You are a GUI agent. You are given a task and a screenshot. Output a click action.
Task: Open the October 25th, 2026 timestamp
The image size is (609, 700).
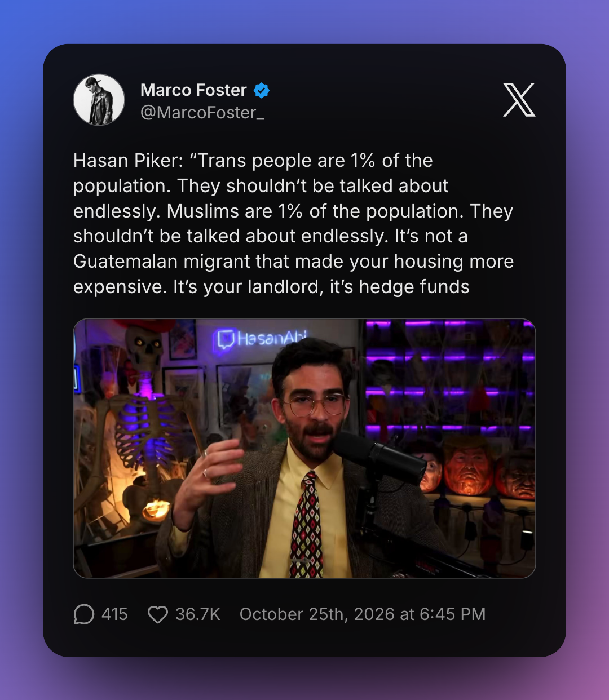pos(363,614)
